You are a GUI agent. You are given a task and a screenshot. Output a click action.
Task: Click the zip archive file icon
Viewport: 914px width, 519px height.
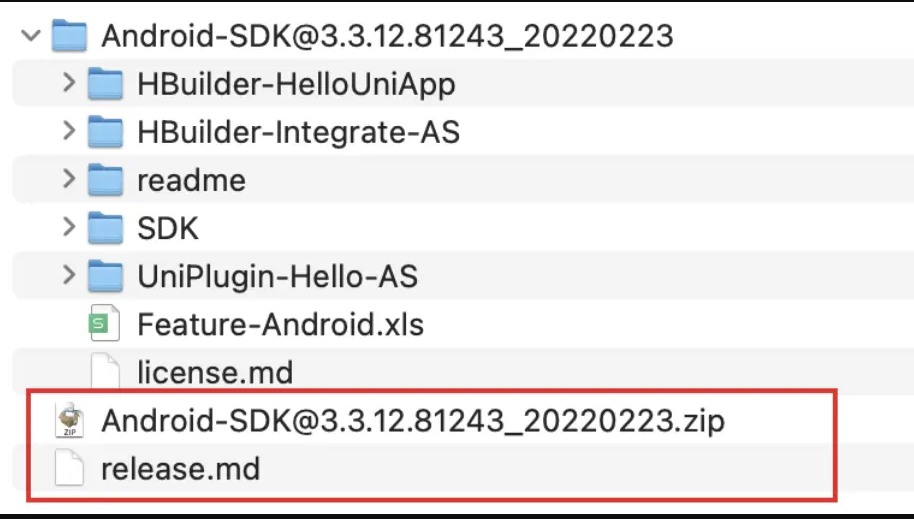(69, 420)
